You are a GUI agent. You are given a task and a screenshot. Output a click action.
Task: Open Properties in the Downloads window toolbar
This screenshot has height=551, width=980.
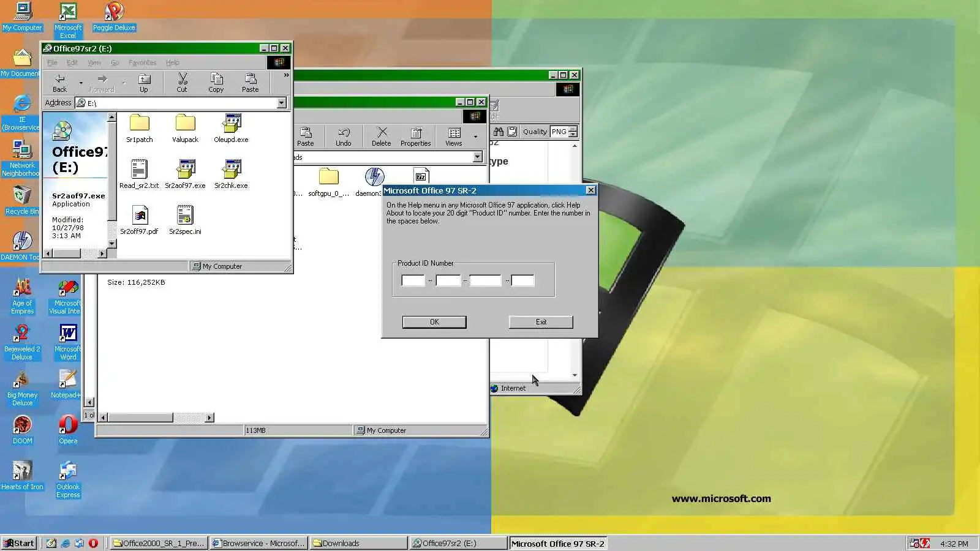[x=415, y=137]
